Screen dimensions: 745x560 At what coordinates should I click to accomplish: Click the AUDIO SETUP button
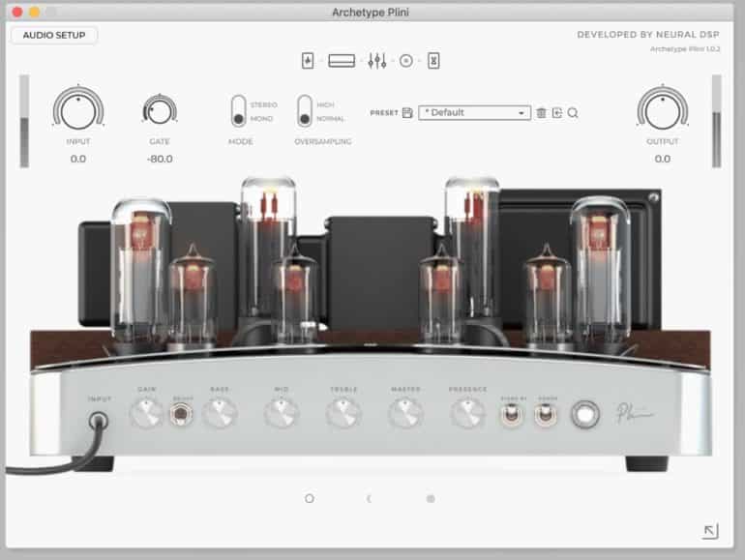pos(54,36)
